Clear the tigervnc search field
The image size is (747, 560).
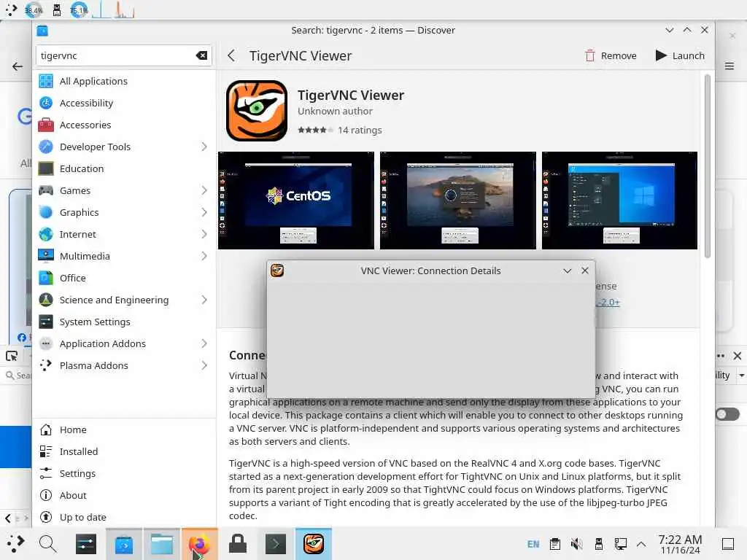coord(201,55)
